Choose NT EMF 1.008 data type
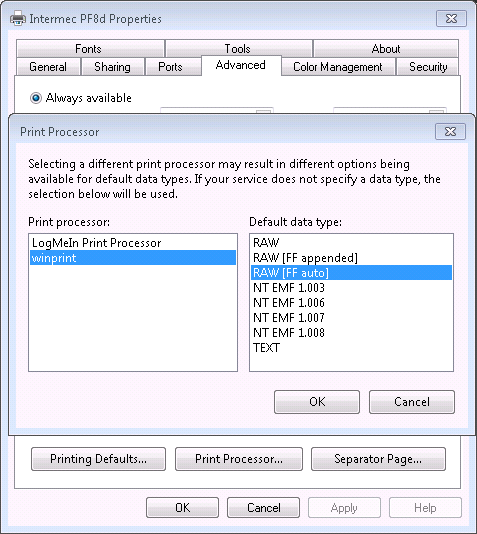Image resolution: width=477 pixels, height=534 pixels. tap(351, 333)
